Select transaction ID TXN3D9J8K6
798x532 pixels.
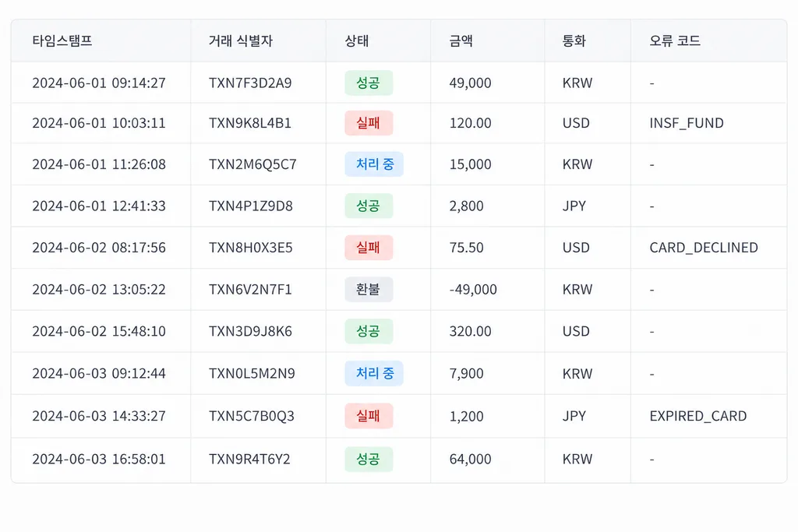(250, 331)
